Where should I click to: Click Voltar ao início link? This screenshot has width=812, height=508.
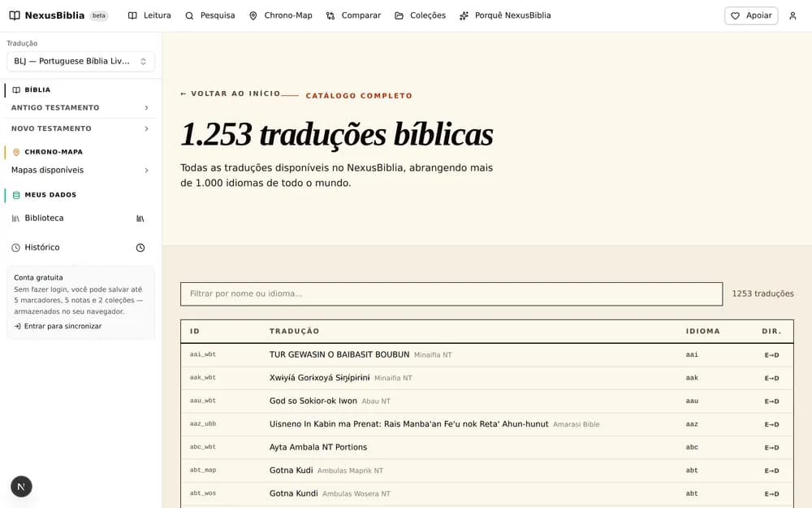point(231,93)
